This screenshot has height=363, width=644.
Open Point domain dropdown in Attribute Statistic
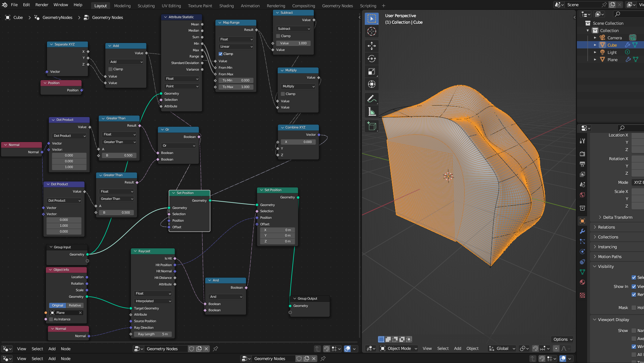point(182,86)
